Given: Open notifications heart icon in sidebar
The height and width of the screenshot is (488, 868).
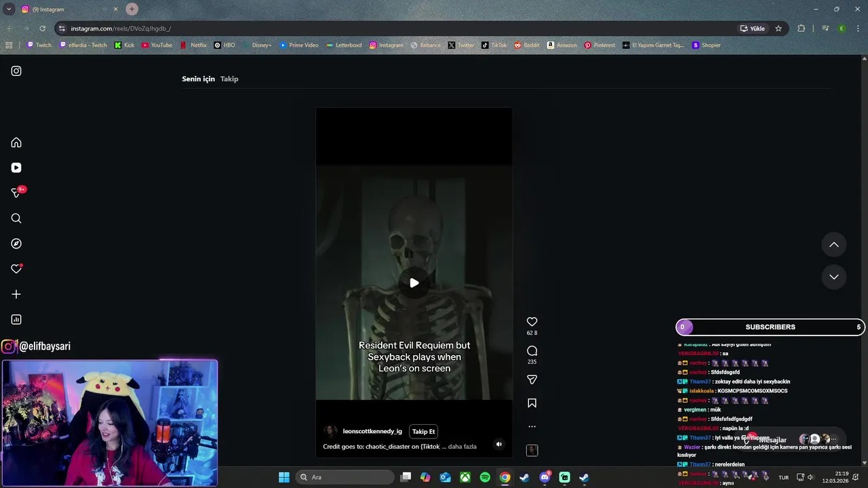Looking at the screenshot, I should click(16, 269).
